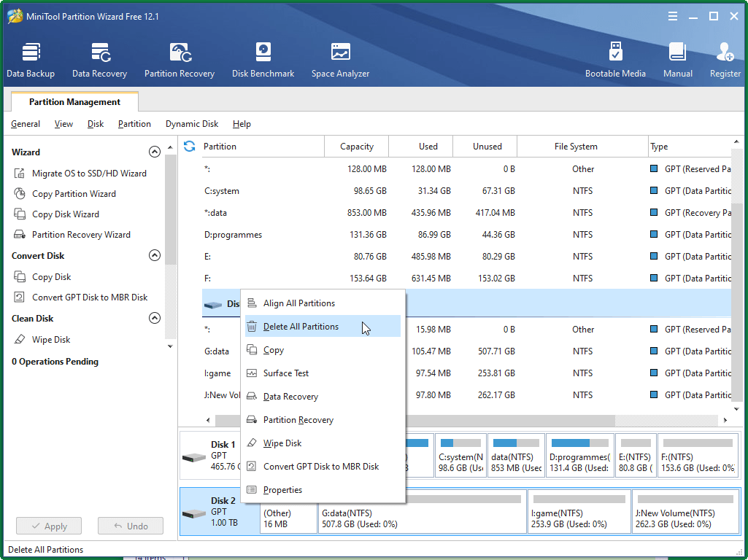
Task: Open the hamburger menu in the title bar
Action: point(673,16)
